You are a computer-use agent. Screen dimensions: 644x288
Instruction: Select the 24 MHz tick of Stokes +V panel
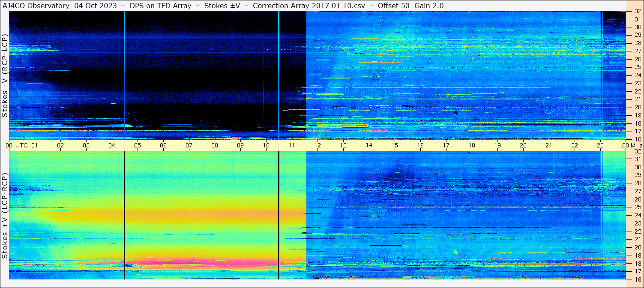(x=637, y=215)
